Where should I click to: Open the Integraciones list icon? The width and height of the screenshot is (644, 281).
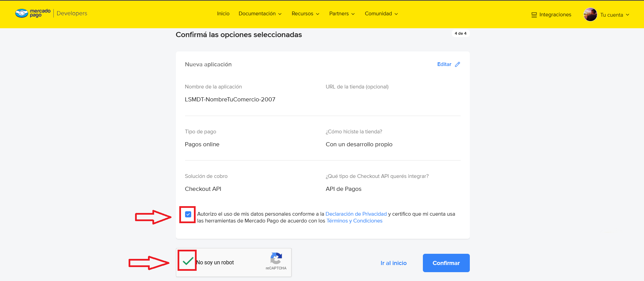tap(534, 15)
